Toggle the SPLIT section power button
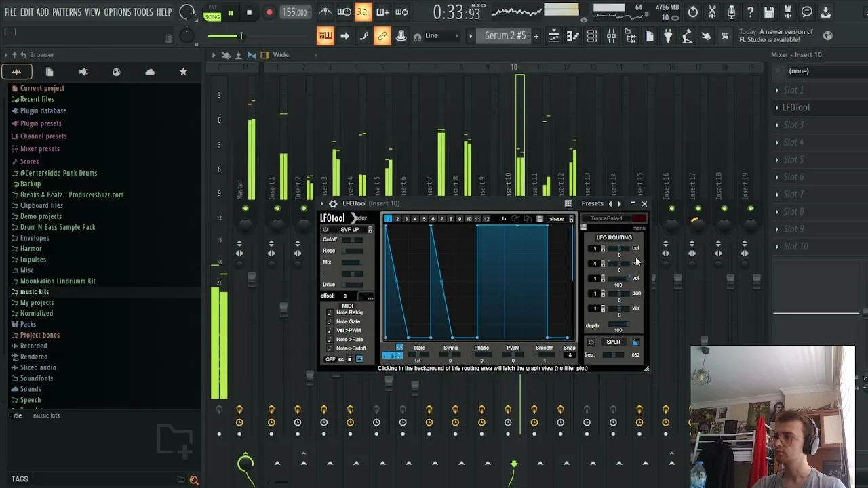This screenshot has width=868, height=488. click(591, 342)
